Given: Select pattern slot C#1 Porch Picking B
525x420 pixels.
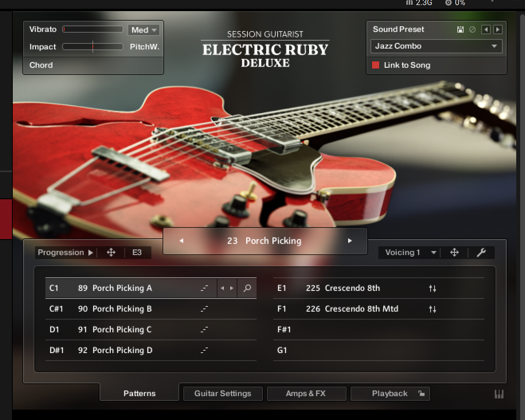Looking at the screenshot, I should (x=151, y=309).
